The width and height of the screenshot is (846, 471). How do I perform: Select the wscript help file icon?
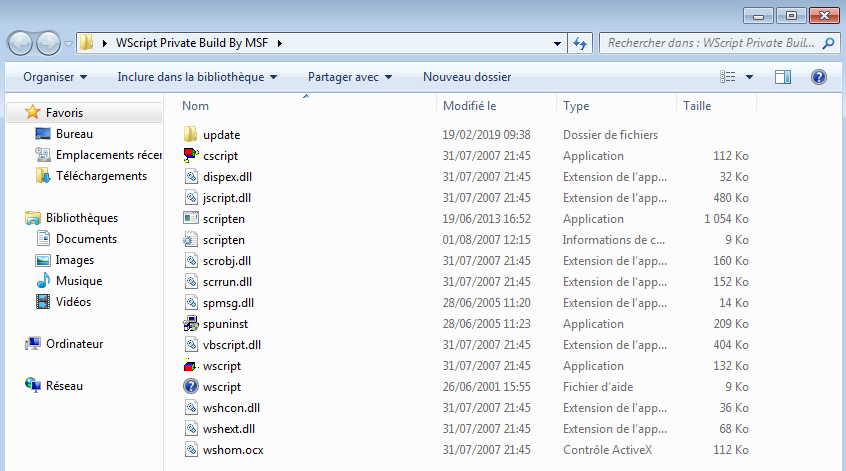click(190, 387)
